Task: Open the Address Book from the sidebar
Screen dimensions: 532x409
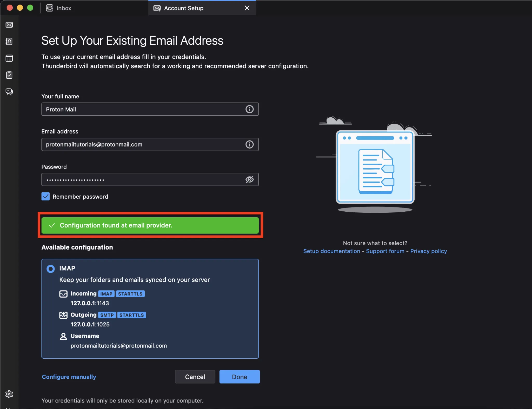Action: (9, 42)
